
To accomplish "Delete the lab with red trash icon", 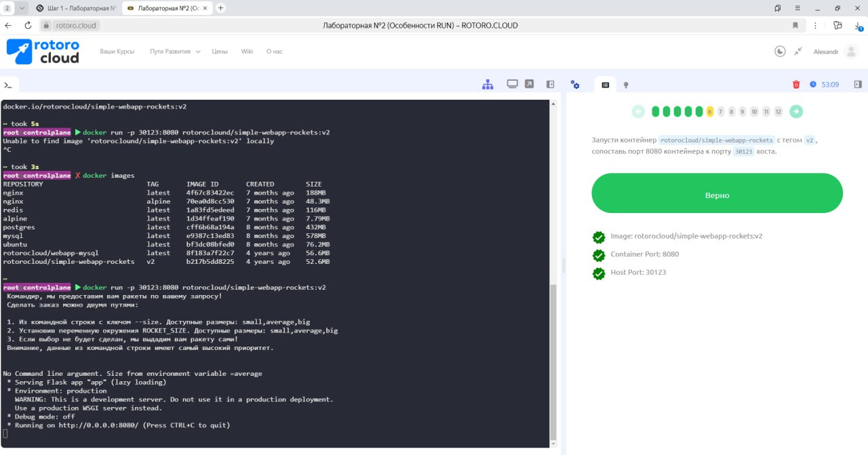I will tap(796, 85).
